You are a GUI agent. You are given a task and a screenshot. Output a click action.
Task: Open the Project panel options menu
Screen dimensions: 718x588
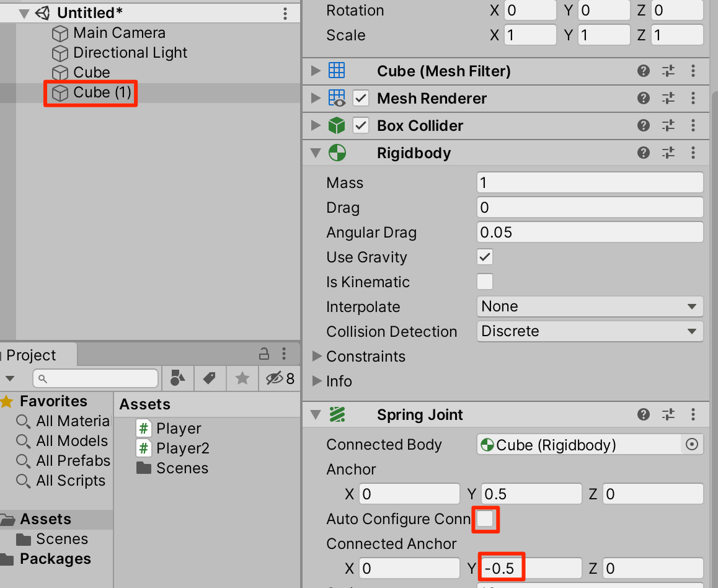(x=285, y=354)
